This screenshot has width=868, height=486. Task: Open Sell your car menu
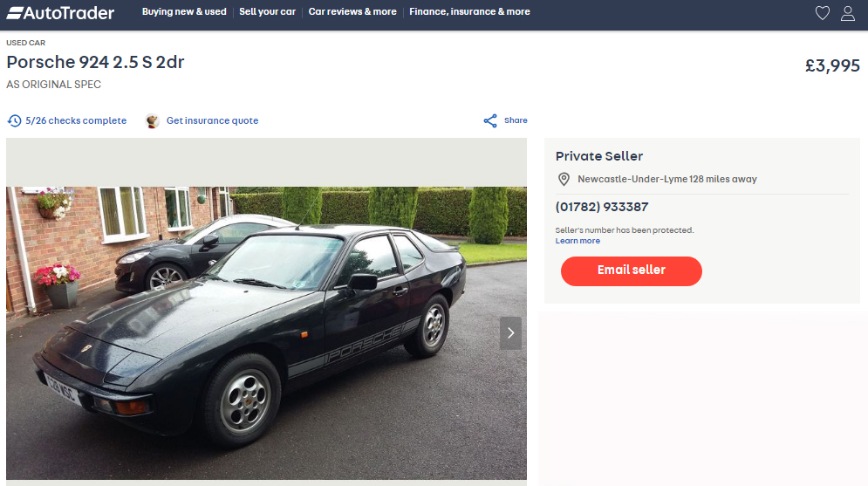[267, 11]
